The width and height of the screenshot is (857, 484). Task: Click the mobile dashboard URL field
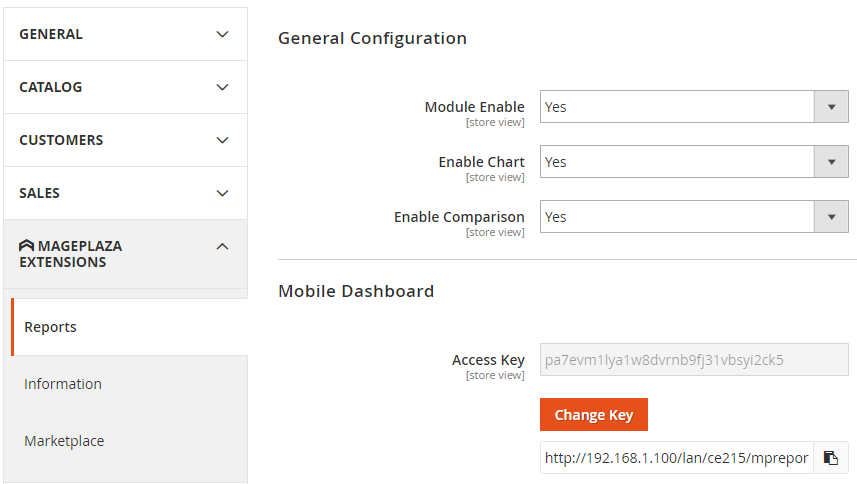point(676,458)
